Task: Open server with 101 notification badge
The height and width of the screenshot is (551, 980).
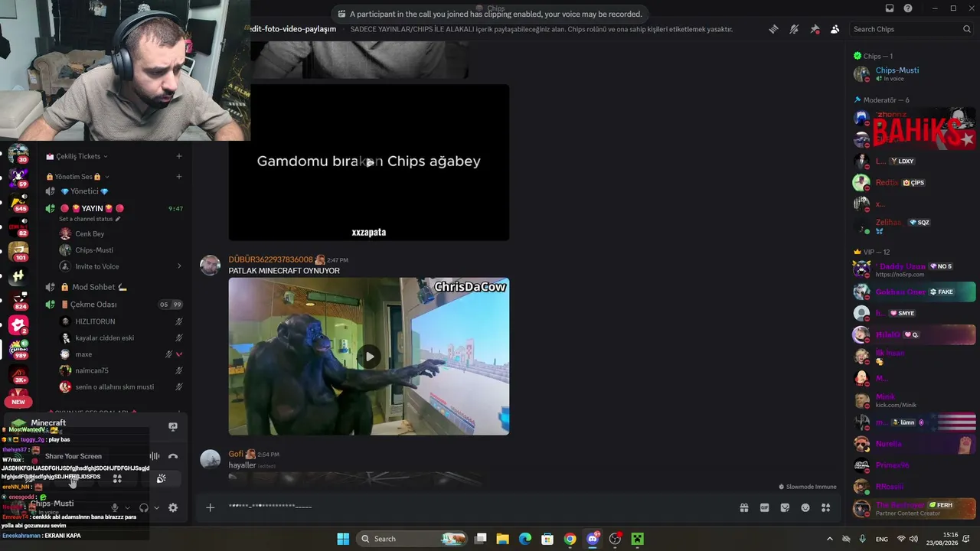Action: [x=18, y=252]
